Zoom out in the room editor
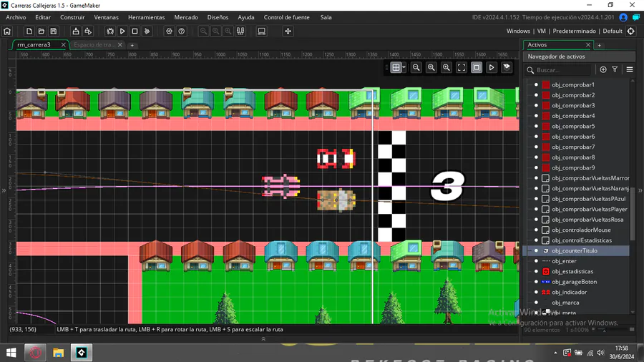 point(416,68)
